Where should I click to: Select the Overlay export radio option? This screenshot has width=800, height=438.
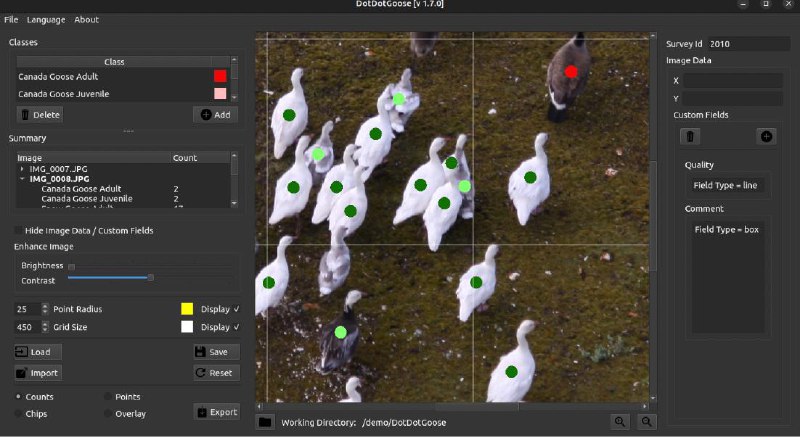108,413
